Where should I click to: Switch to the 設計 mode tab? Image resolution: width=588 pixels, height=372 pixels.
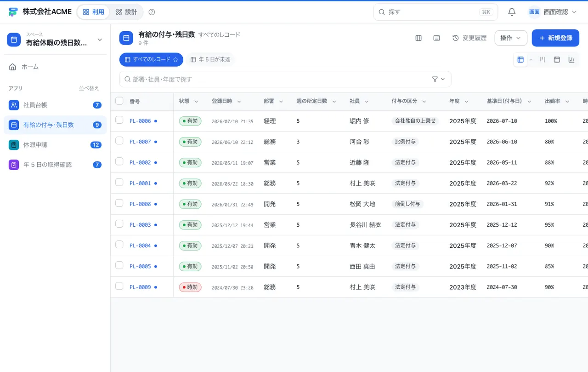(126, 12)
